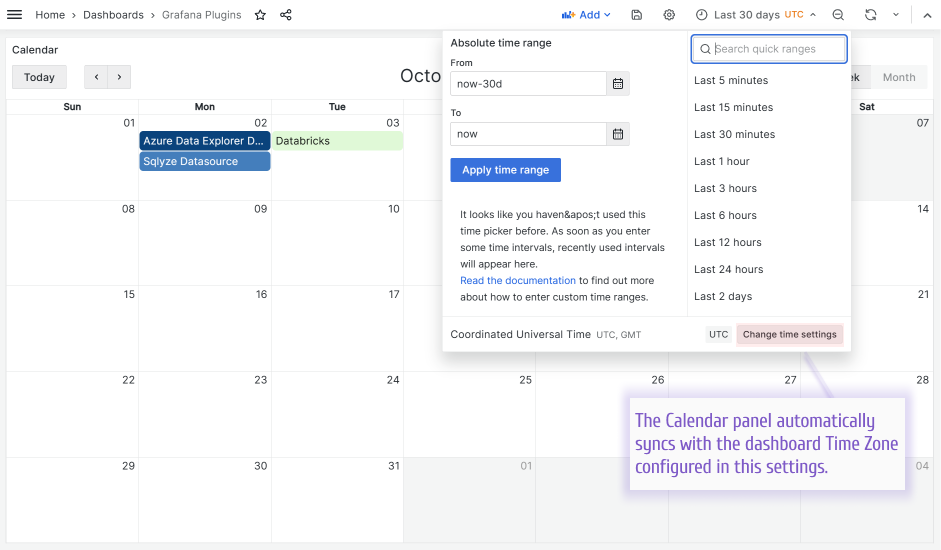The height and width of the screenshot is (550, 941).
Task: Open the From date calendar picker
Action: pos(618,84)
